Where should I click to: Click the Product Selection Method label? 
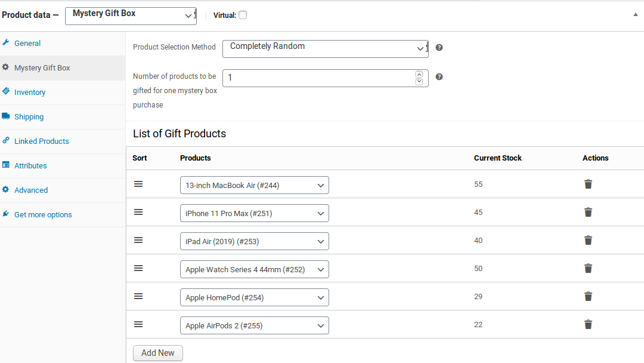(x=174, y=47)
